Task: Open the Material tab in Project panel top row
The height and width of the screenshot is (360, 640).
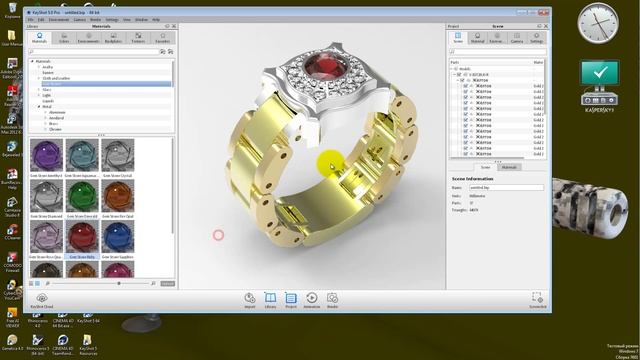Action: tap(477, 38)
